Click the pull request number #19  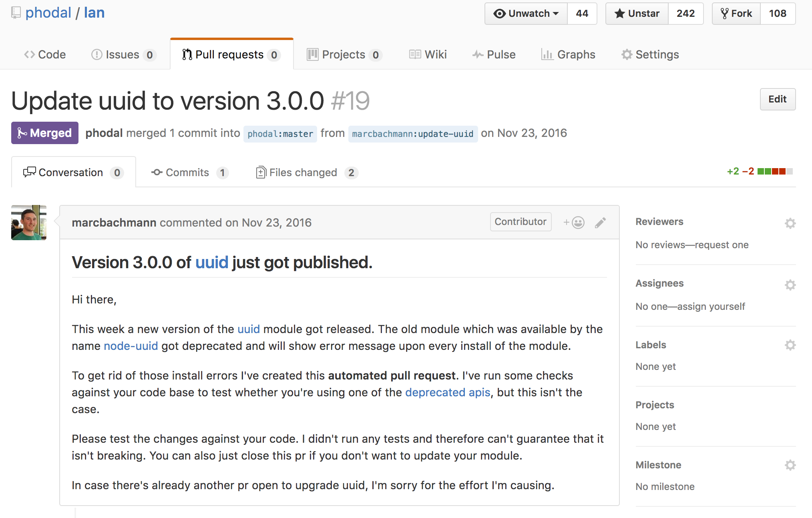350,100
